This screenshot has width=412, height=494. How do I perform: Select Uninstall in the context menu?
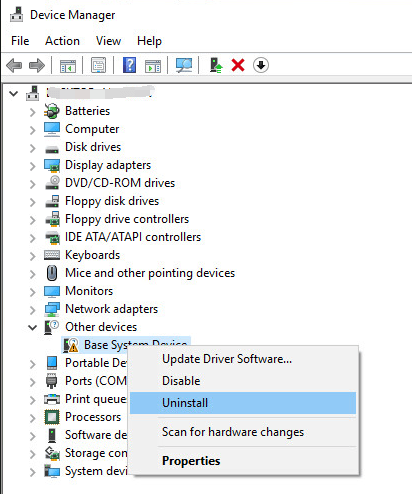click(243, 403)
